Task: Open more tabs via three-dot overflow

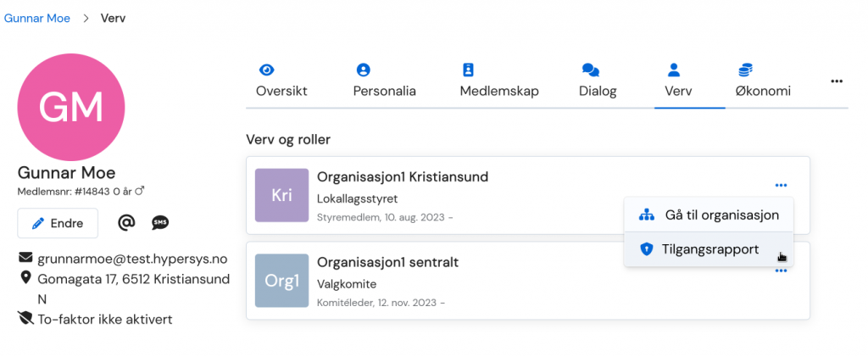Action: point(837,81)
